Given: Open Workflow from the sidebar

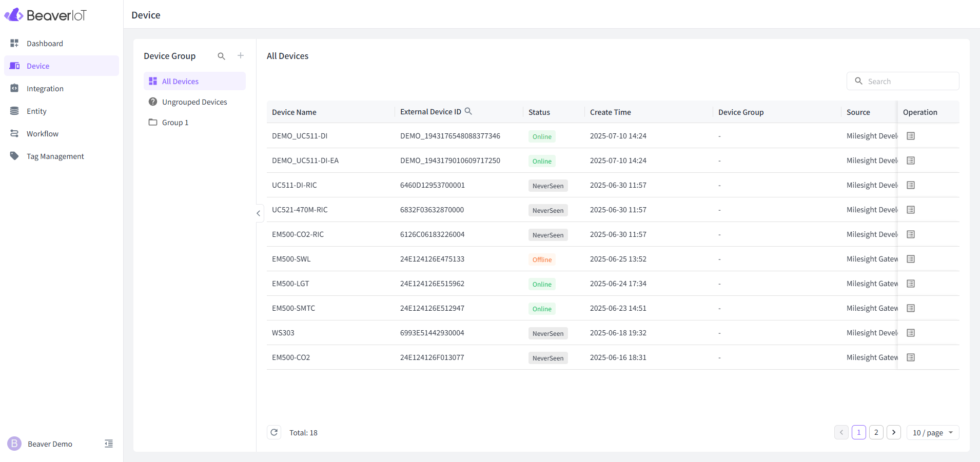Looking at the screenshot, I should click(x=43, y=134).
